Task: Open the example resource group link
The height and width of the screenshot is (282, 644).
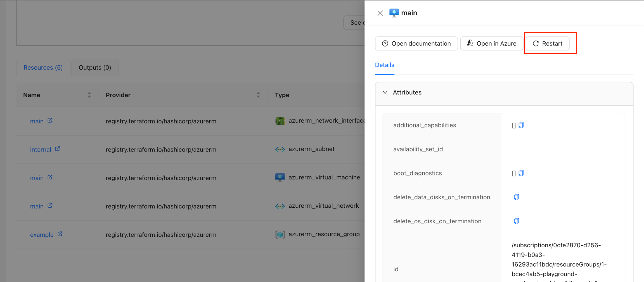Action: 42,234
